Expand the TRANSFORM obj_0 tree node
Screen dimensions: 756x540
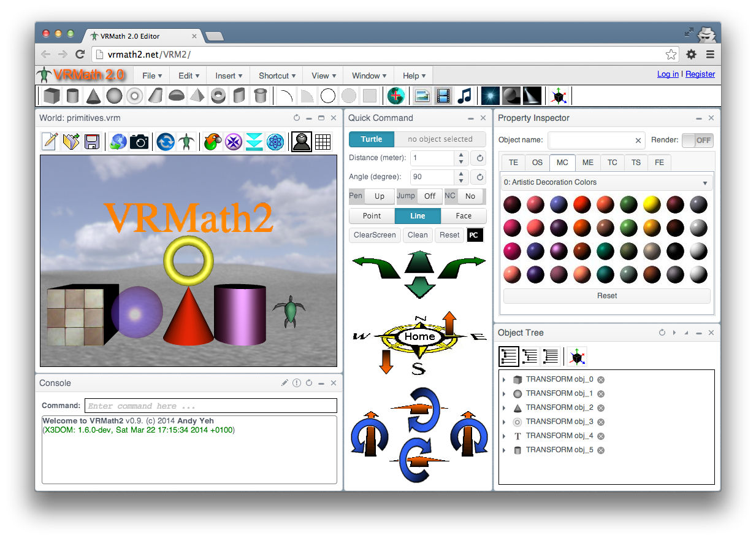[505, 380]
